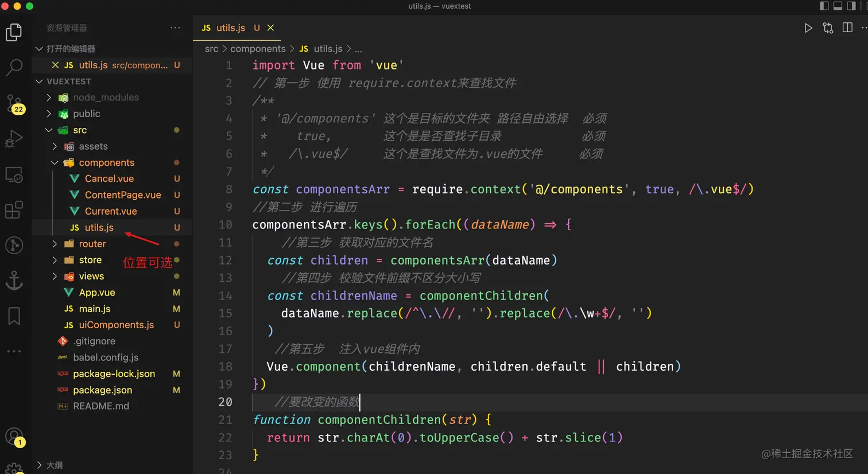Open the Explorer view in activity bar
The image size is (868, 474).
tap(14, 32)
